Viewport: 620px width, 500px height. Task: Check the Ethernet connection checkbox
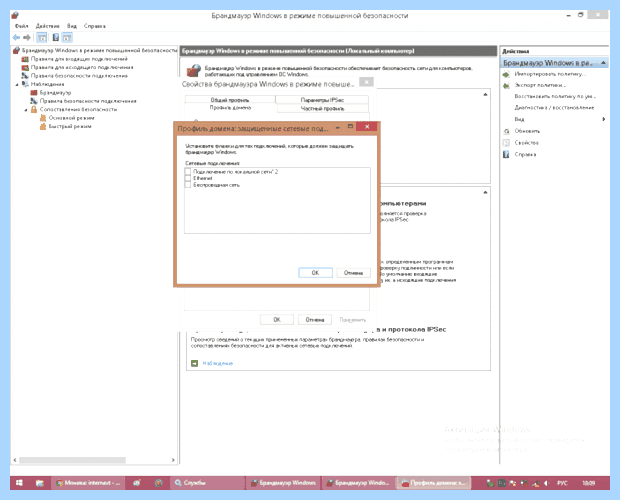click(188, 178)
